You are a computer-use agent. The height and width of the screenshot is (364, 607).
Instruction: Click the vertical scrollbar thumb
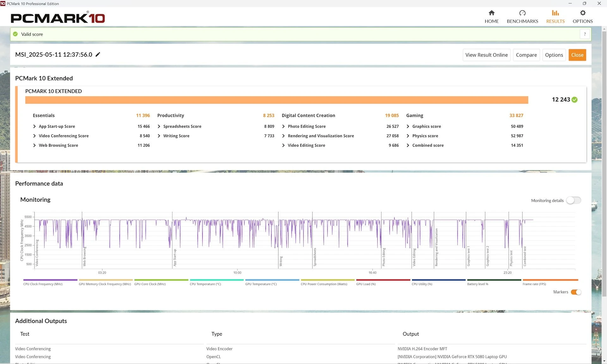(x=604, y=163)
